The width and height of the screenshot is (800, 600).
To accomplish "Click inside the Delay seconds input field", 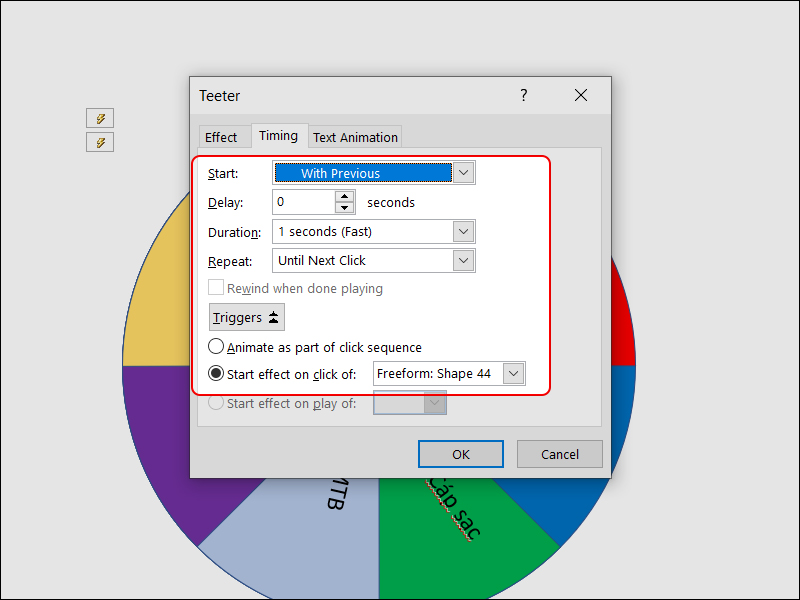I will (304, 202).
